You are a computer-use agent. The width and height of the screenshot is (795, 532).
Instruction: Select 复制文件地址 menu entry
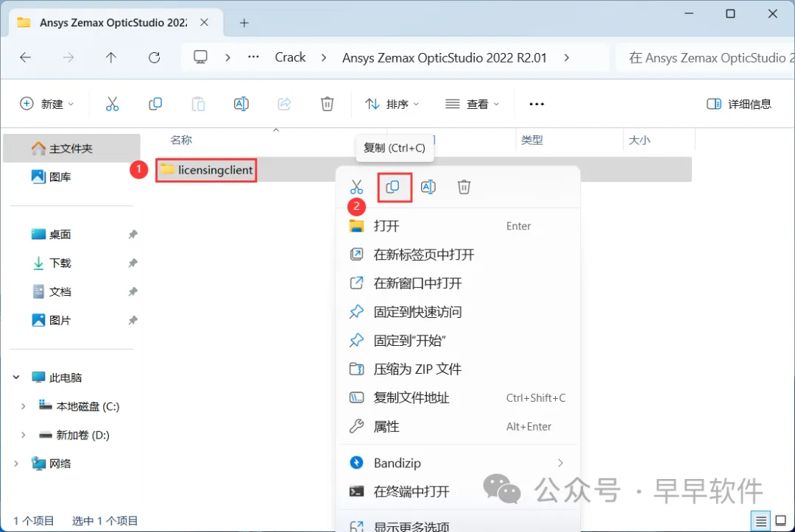click(458, 398)
